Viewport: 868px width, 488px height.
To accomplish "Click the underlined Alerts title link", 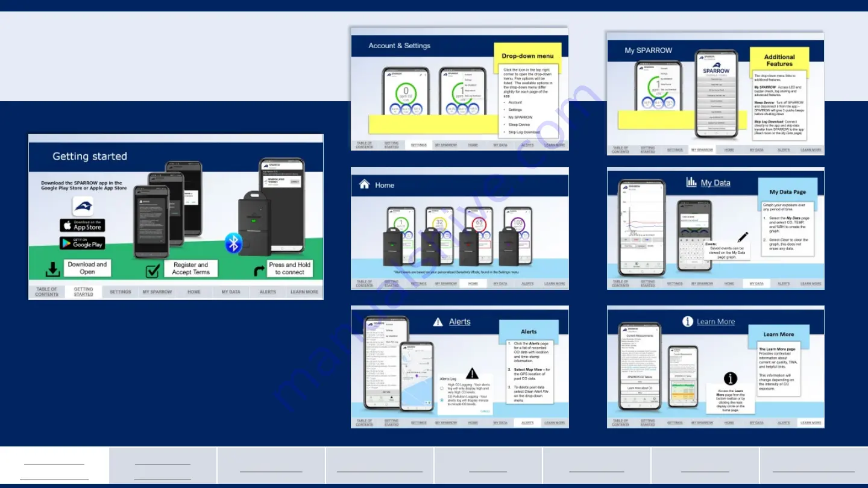I will [460, 322].
